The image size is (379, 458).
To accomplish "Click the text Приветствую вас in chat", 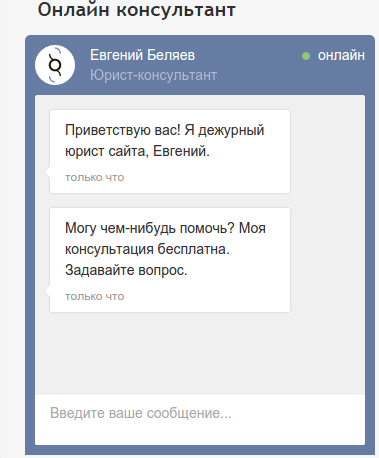I will tap(123, 130).
